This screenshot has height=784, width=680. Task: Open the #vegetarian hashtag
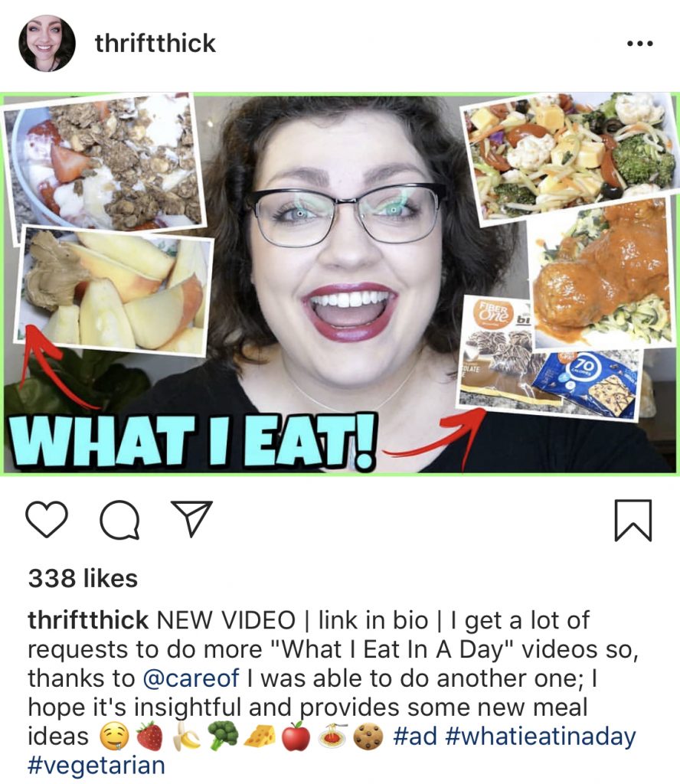point(96,766)
